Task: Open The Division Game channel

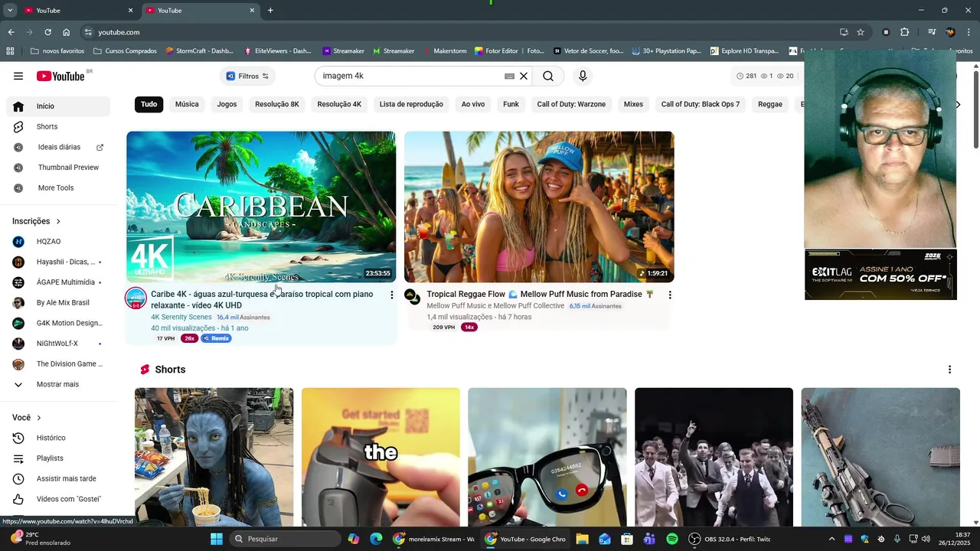Action: coord(58,364)
